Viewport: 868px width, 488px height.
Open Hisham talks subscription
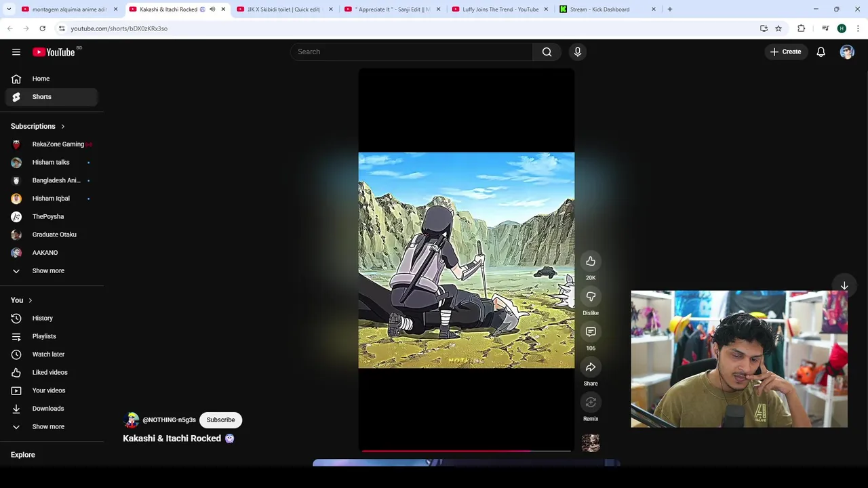52,162
